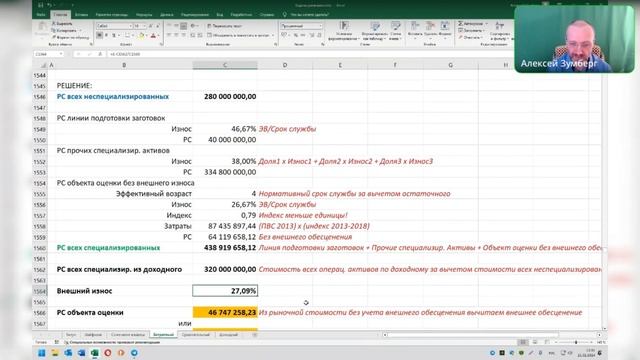Click the percent style icon

296,36
